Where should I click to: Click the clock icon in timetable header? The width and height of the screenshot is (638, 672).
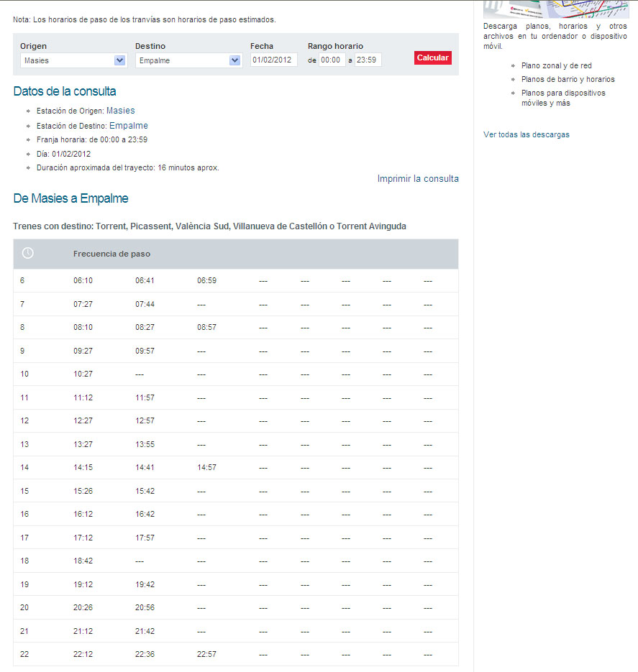[x=27, y=254]
